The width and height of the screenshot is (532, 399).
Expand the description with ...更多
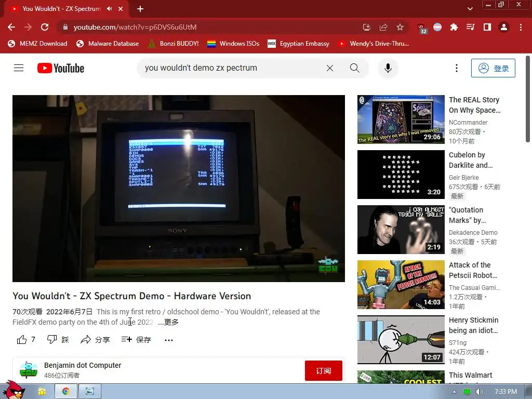tap(168, 322)
